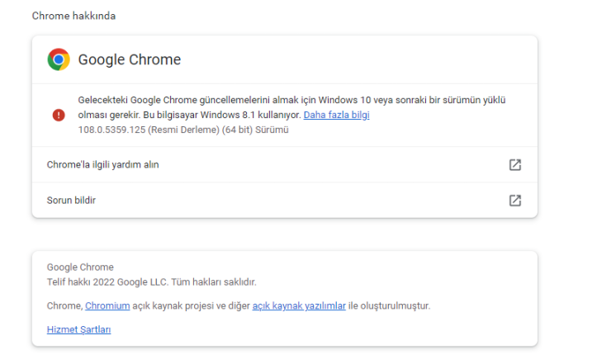Image resolution: width=597 pixels, height=364 pixels.
Task: Follow the "Chromium" hyperlink
Action: (x=107, y=306)
